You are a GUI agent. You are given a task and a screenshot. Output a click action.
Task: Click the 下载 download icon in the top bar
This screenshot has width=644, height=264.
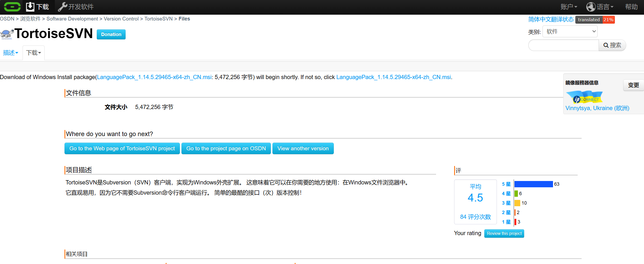click(x=30, y=7)
